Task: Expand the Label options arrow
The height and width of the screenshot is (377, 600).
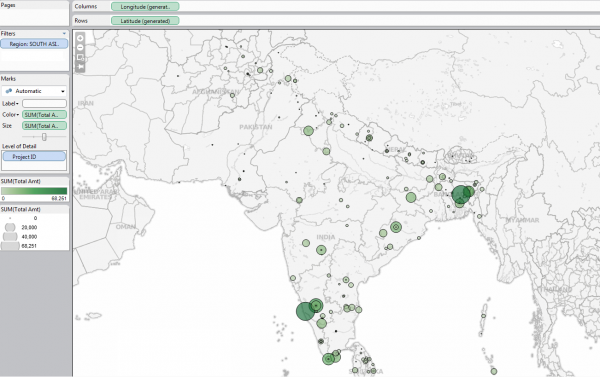Action: (17, 104)
